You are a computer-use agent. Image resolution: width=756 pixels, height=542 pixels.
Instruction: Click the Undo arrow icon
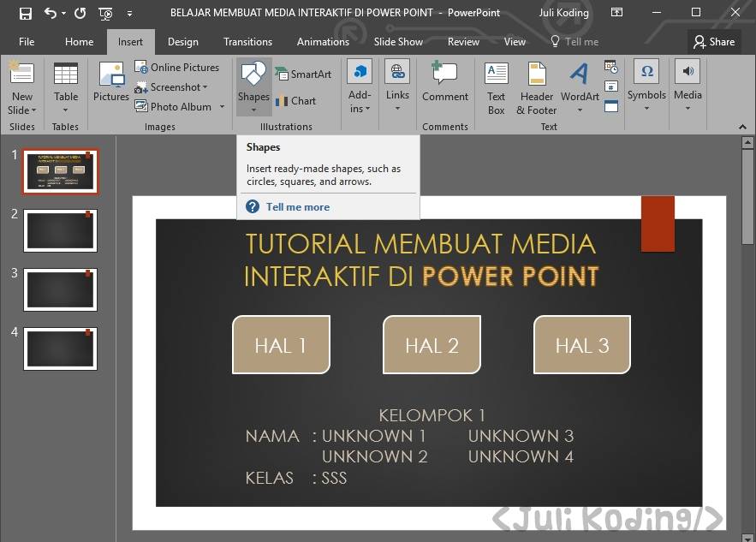click(x=50, y=13)
